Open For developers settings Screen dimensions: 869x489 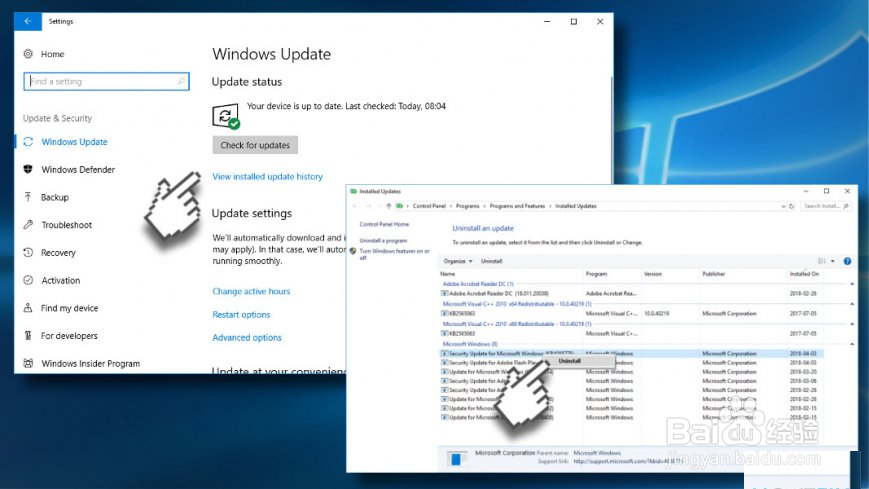(x=69, y=336)
